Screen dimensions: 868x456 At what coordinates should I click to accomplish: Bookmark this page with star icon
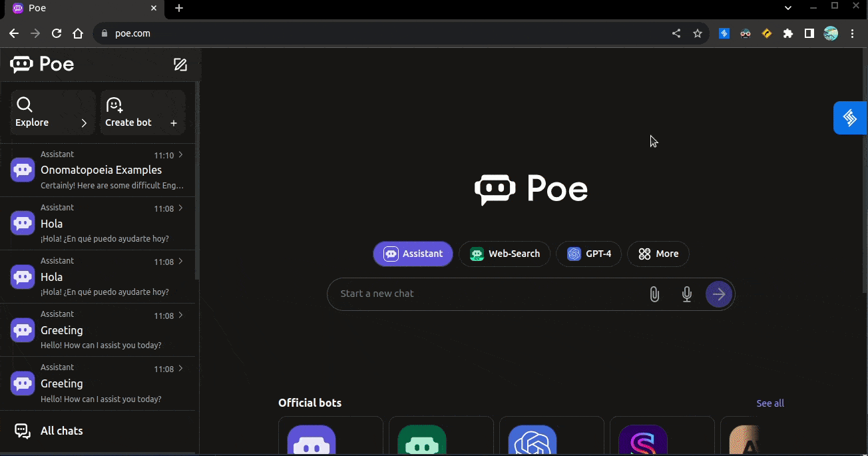698,33
